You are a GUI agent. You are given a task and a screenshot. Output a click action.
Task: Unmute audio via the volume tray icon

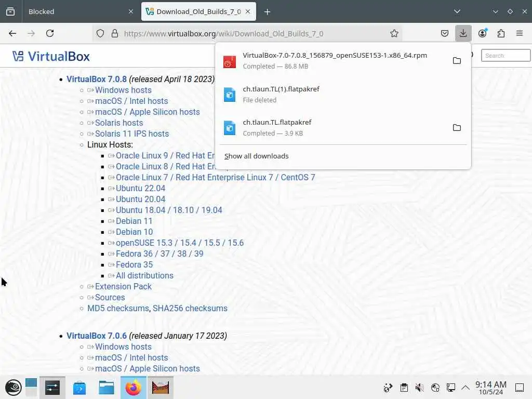tap(420, 388)
